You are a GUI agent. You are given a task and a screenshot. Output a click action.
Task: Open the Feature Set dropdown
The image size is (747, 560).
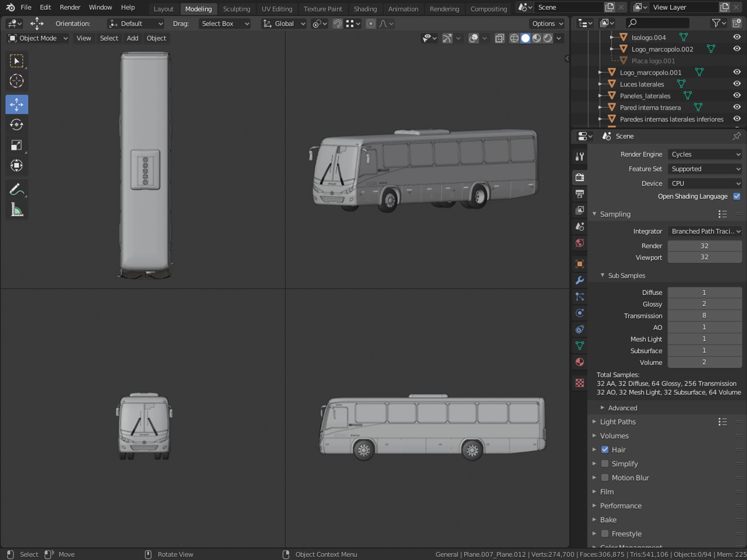click(x=705, y=169)
